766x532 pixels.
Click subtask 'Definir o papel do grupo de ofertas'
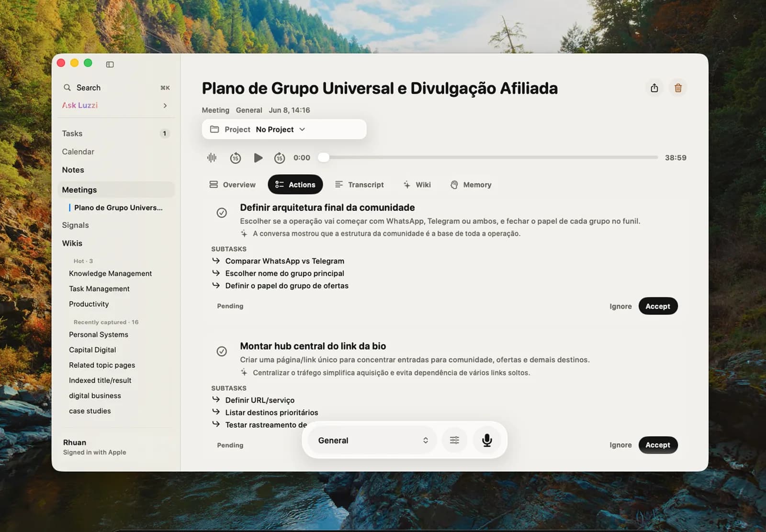[x=287, y=286]
